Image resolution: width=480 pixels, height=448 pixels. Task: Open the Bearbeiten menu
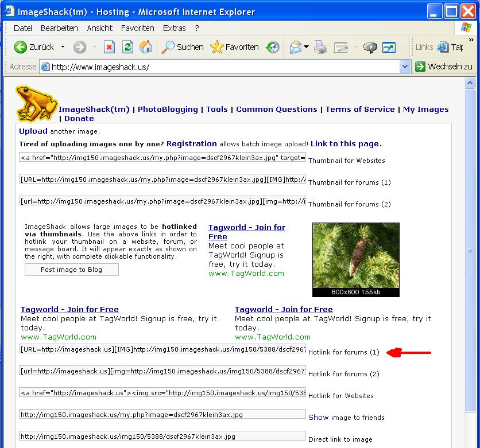pyautogui.click(x=59, y=28)
